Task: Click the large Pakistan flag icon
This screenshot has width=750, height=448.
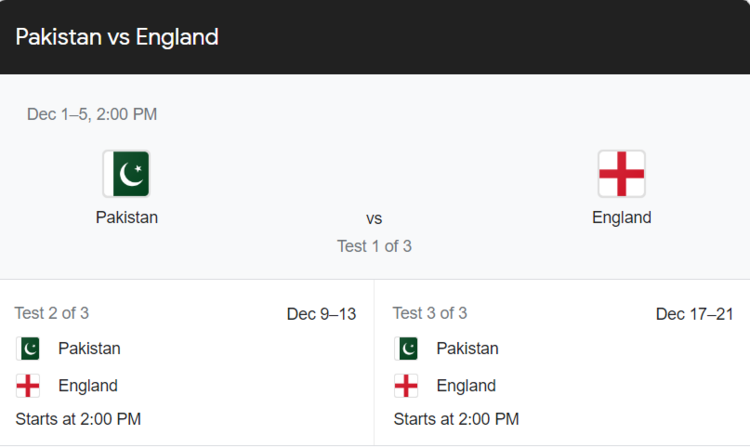Action: [x=127, y=174]
